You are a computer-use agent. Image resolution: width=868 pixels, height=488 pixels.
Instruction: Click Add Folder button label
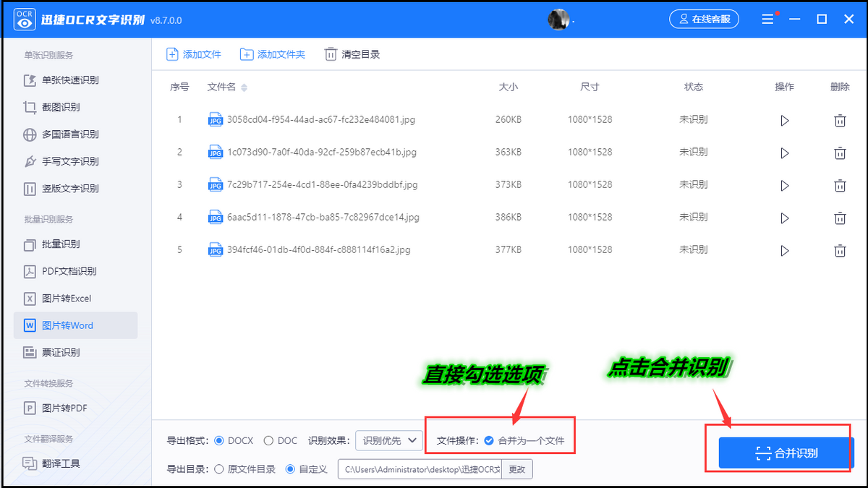(281, 54)
